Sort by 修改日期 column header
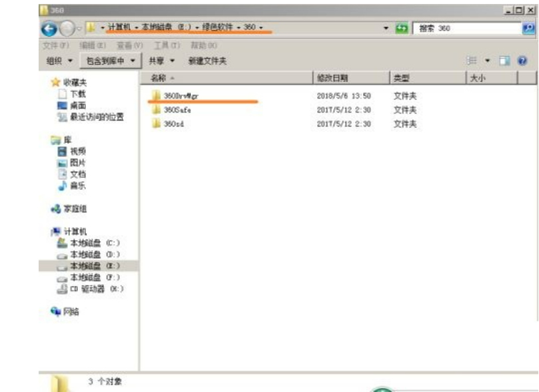The image size is (539, 392). click(x=352, y=78)
